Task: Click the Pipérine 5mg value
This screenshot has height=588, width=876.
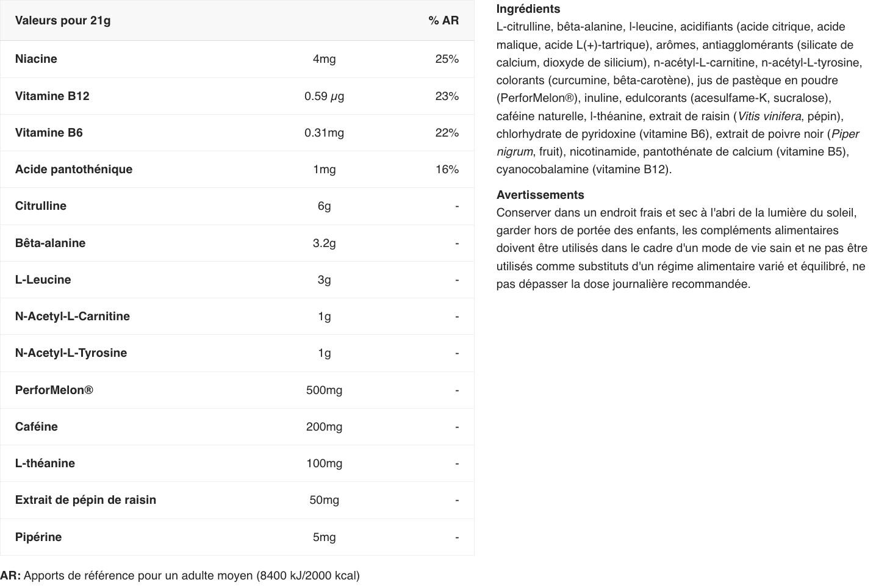Action: (324, 537)
